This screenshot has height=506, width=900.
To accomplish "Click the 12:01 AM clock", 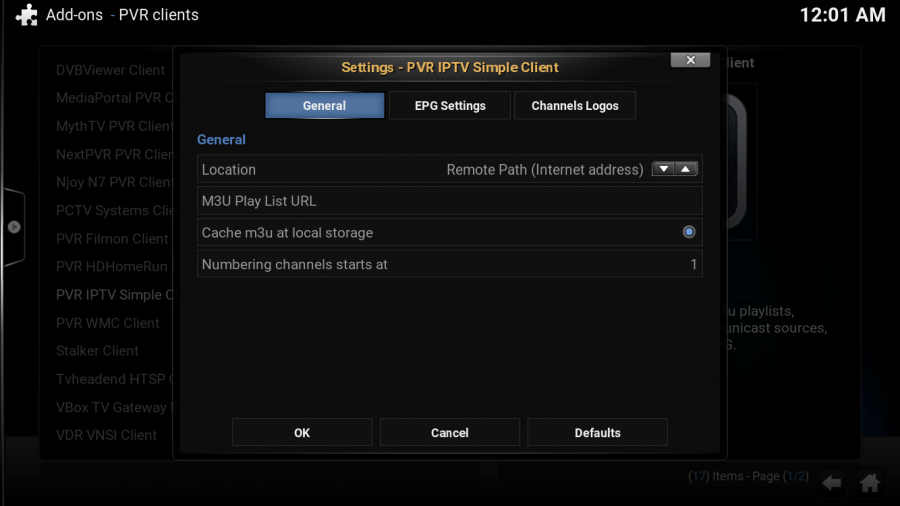I will tap(842, 15).
